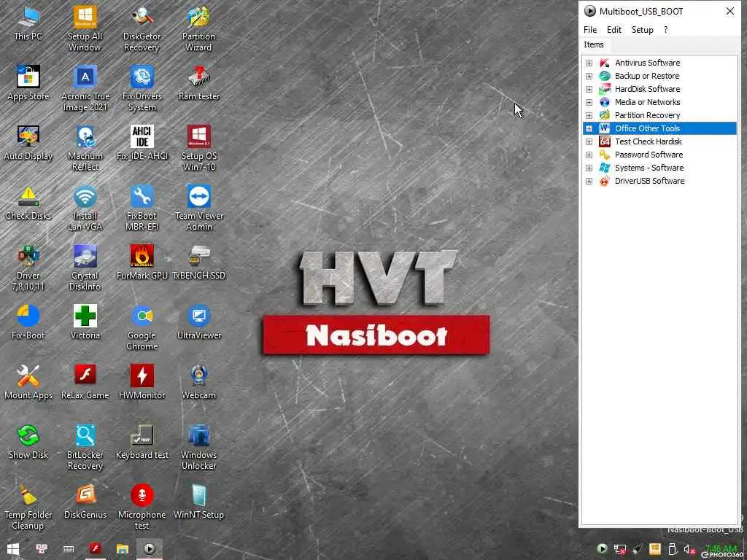This screenshot has height=560, width=747.
Task: Open the Setup menu
Action: (642, 29)
